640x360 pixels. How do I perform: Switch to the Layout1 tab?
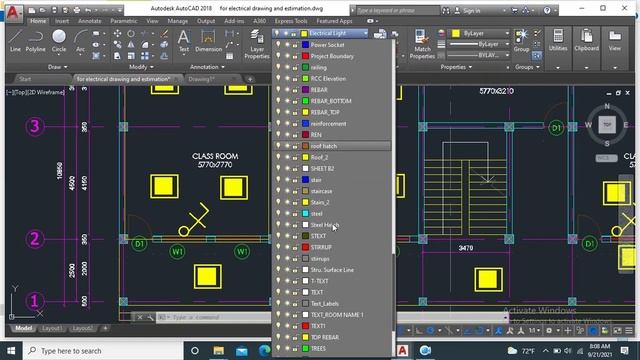pyautogui.click(x=52, y=329)
